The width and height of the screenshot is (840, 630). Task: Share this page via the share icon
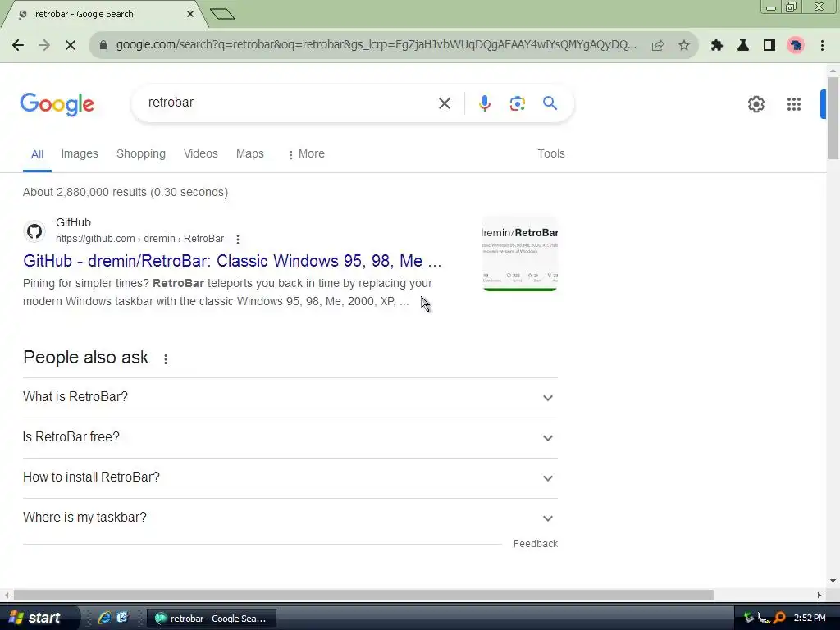[x=657, y=46]
